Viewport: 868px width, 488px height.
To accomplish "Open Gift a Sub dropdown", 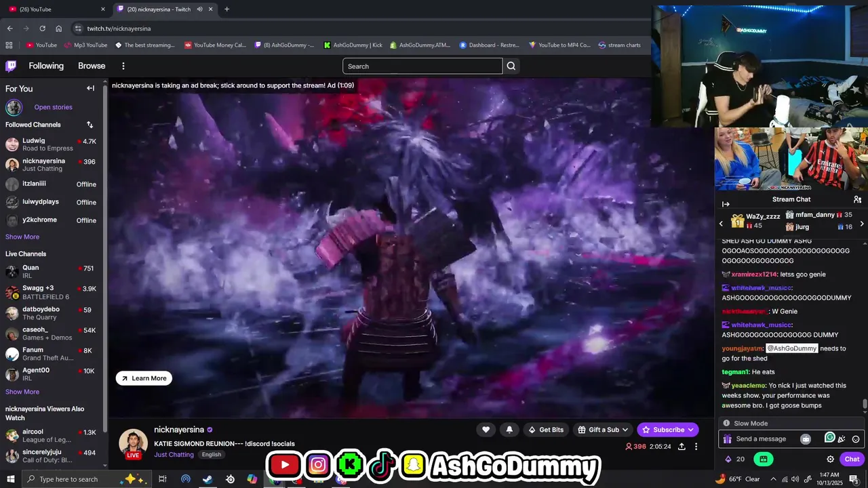I will [604, 430].
